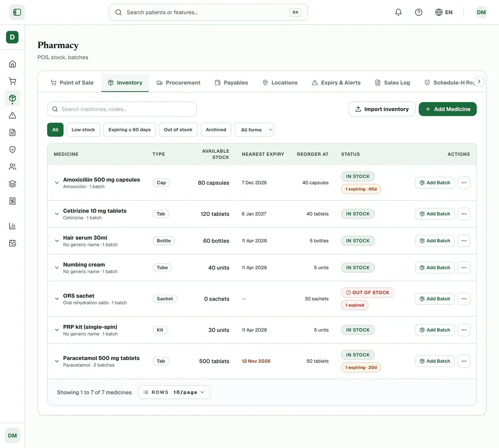Expand the Paracetamol 500 mg tablets row
Image resolution: width=499 pixels, height=448 pixels.
pos(57,361)
